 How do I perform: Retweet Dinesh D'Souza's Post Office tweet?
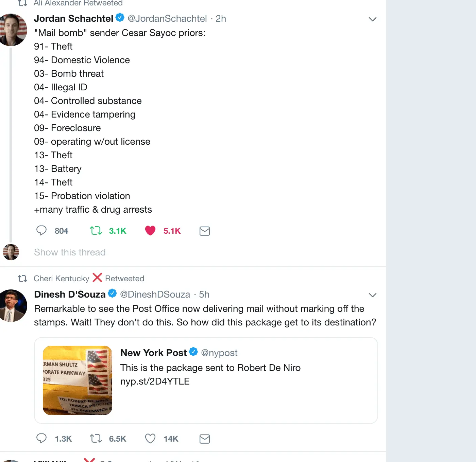click(96, 439)
